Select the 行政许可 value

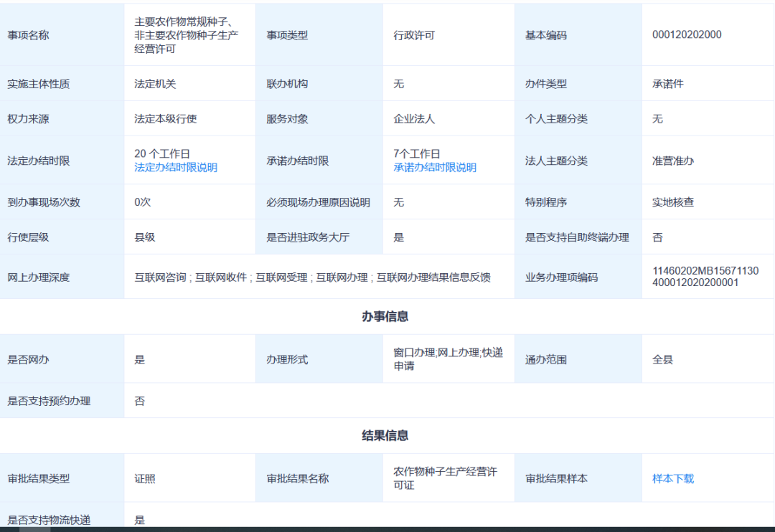click(x=414, y=35)
